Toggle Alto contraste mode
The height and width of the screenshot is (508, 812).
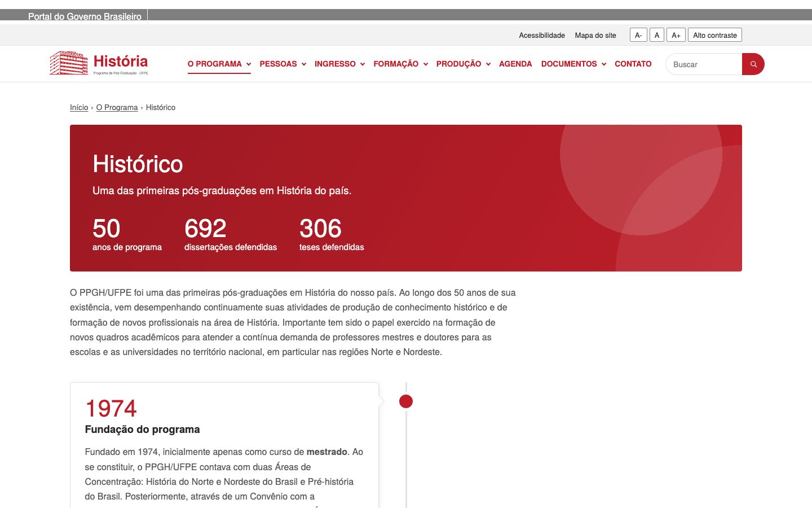[715, 35]
